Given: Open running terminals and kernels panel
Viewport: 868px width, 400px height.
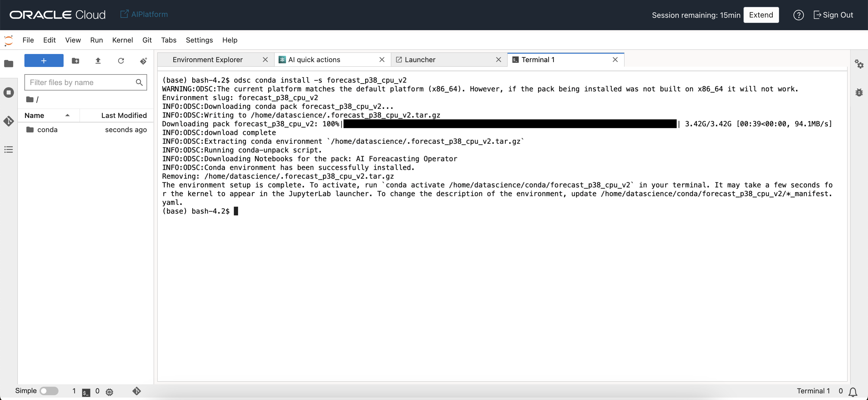Looking at the screenshot, I should [x=9, y=92].
